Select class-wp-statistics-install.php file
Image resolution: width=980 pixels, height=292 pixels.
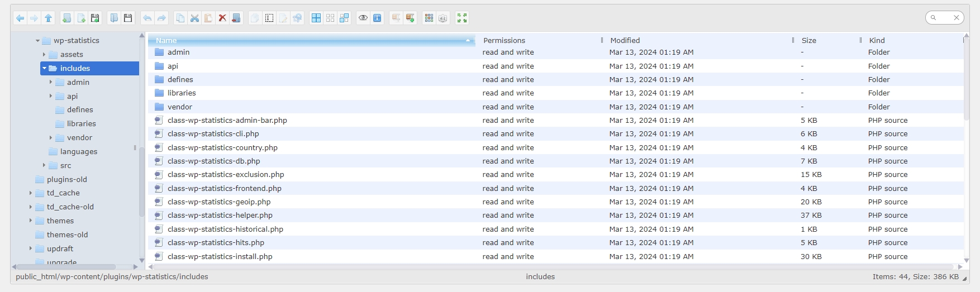pos(556,257)
